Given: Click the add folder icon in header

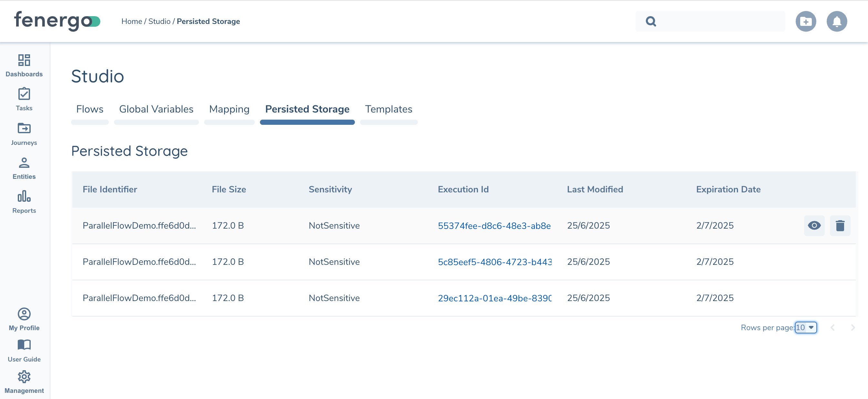Looking at the screenshot, I should (x=805, y=21).
